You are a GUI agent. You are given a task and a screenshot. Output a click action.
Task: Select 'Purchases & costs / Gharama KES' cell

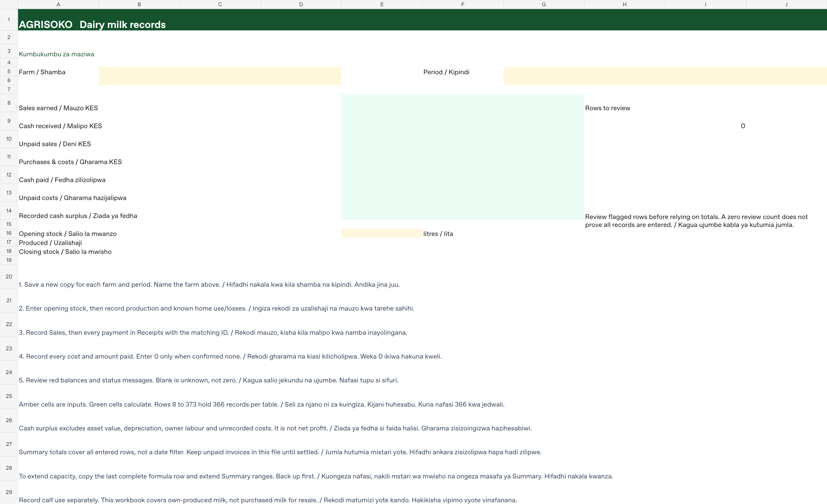(x=71, y=162)
